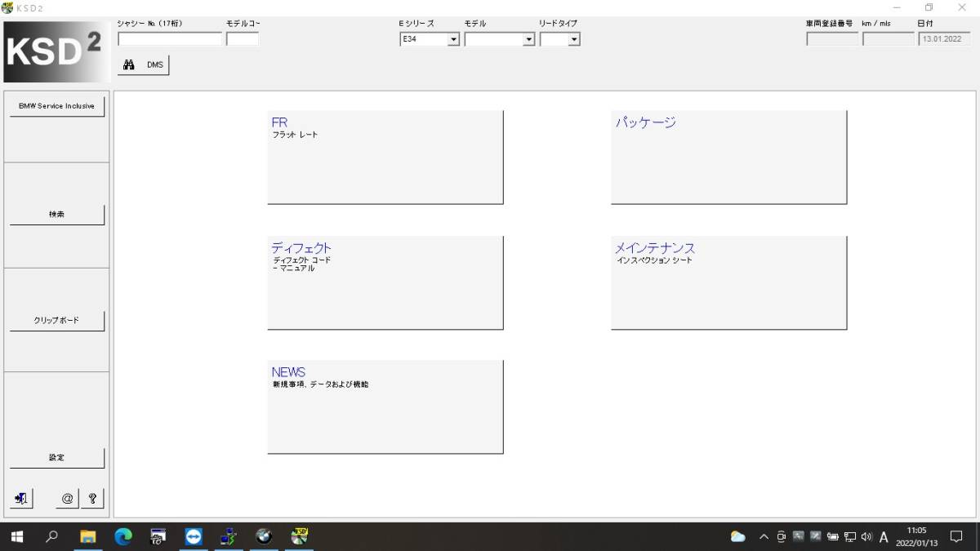Open help via the question mark icon
Image resolution: width=980 pixels, height=551 pixels.
[92, 498]
